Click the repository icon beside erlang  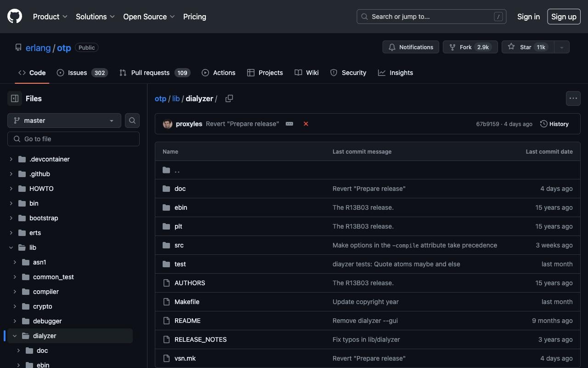18,47
